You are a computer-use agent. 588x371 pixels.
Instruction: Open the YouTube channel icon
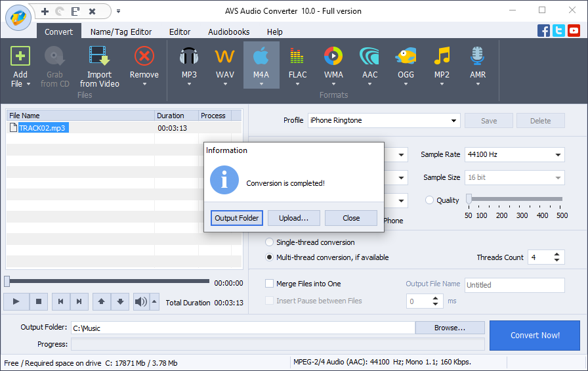pyautogui.click(x=574, y=30)
